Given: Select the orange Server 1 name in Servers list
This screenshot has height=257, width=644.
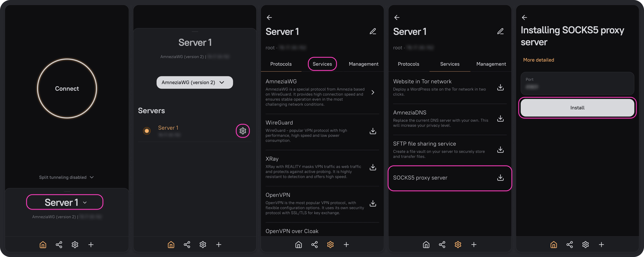Looking at the screenshot, I should (168, 128).
